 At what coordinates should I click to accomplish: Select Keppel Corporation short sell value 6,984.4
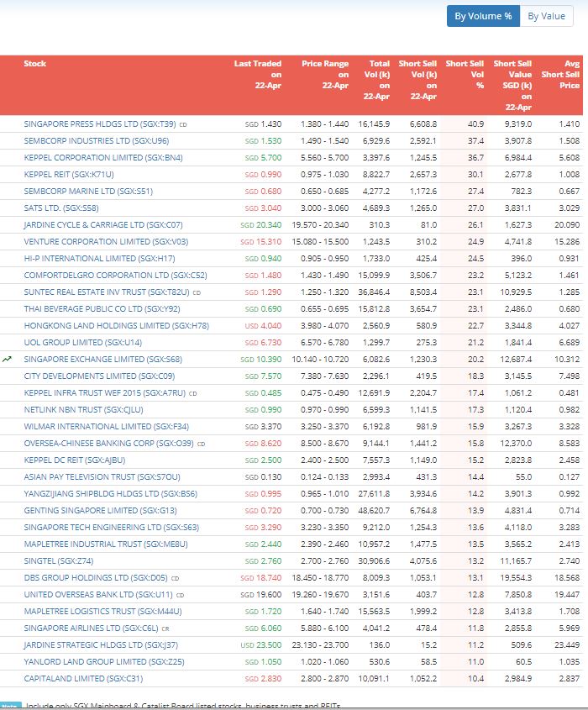click(518, 158)
